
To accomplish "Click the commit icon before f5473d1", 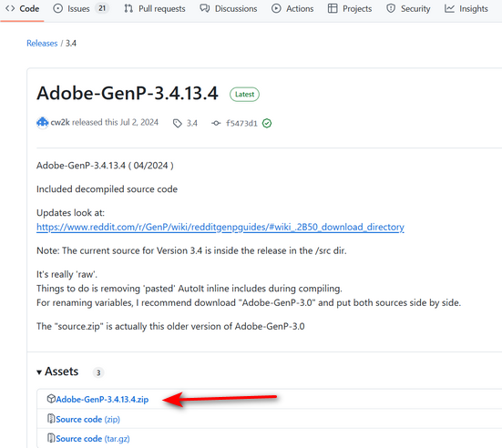I will 216,123.
